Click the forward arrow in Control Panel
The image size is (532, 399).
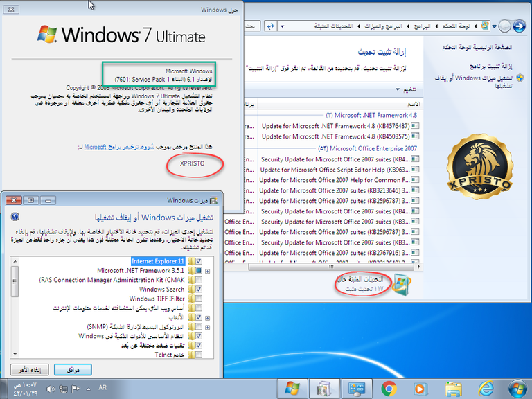click(505, 26)
